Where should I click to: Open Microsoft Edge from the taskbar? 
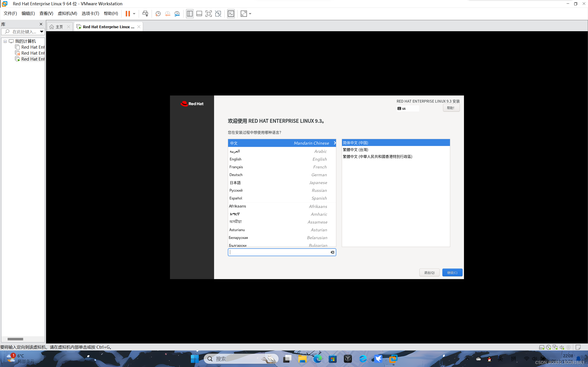(x=317, y=359)
